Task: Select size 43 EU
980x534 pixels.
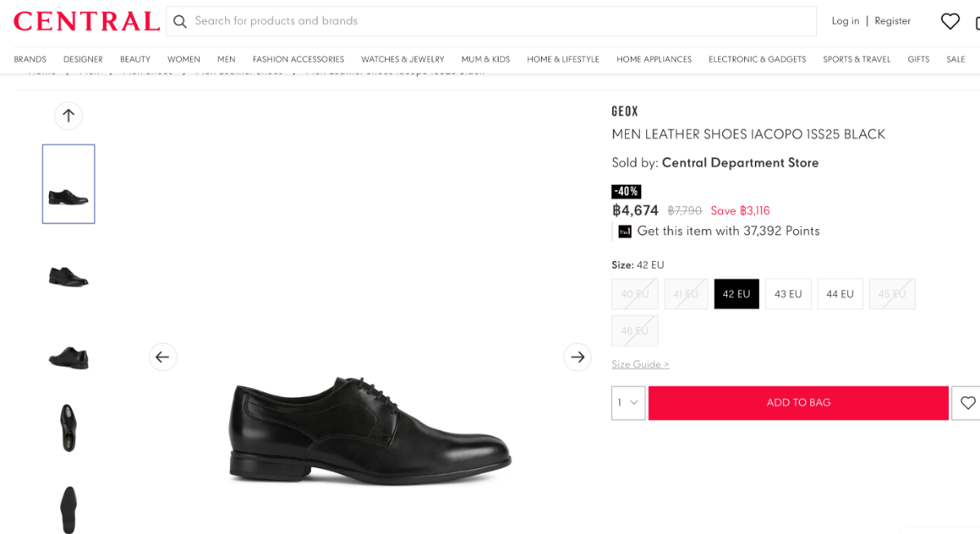Action: [788, 294]
